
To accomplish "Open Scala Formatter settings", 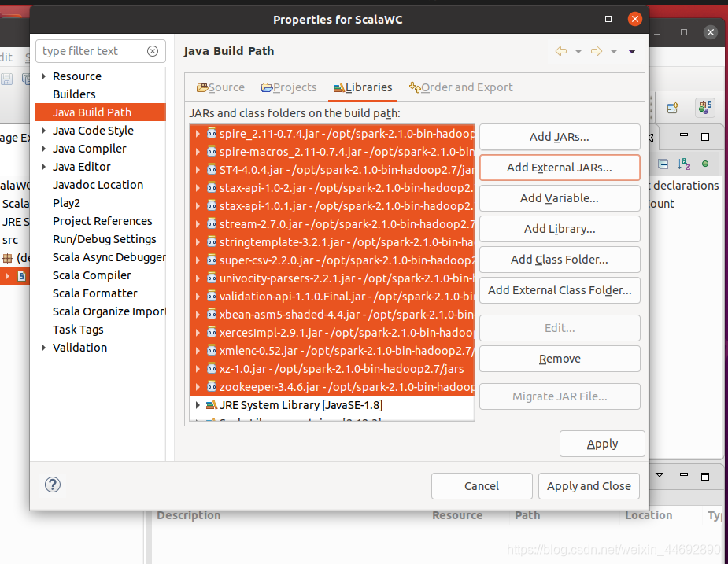I will pyautogui.click(x=94, y=293).
